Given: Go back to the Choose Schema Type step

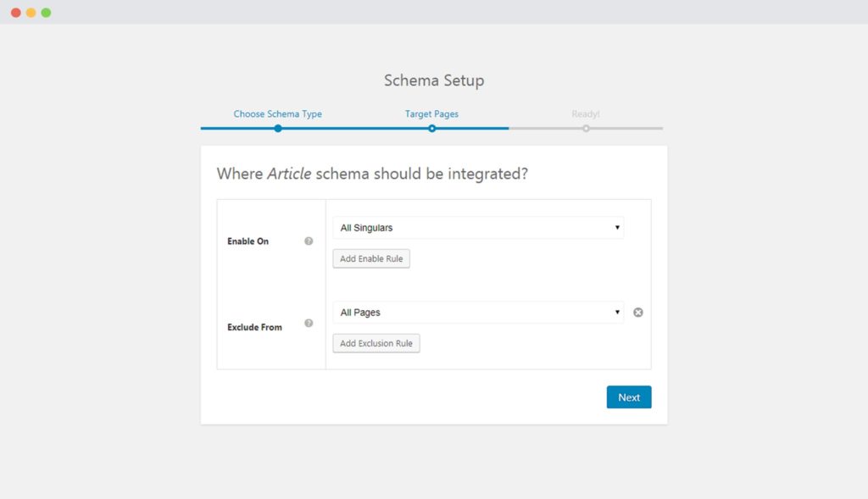Looking at the screenshot, I should (278, 113).
